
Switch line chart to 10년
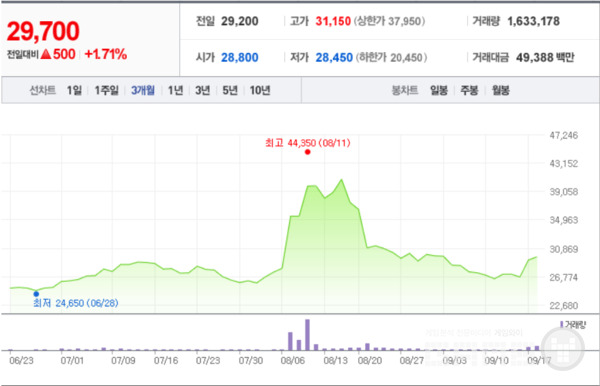[x=260, y=91]
